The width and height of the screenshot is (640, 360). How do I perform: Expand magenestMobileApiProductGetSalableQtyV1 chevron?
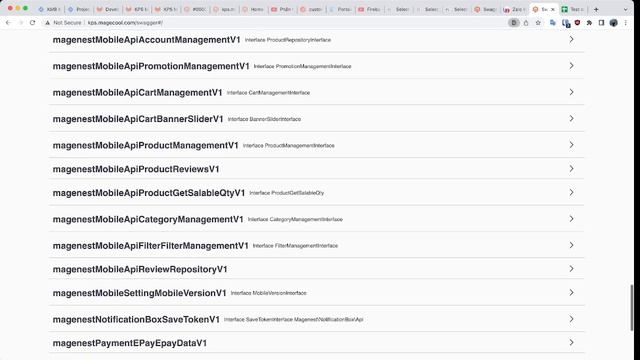[571, 192]
